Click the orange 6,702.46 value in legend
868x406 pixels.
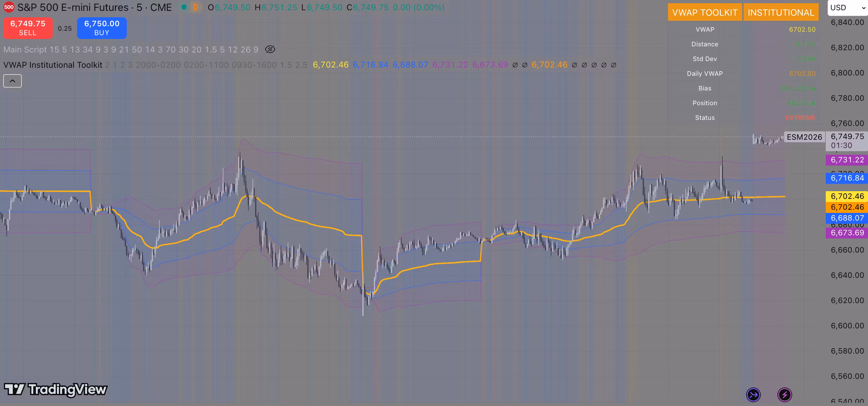point(550,65)
